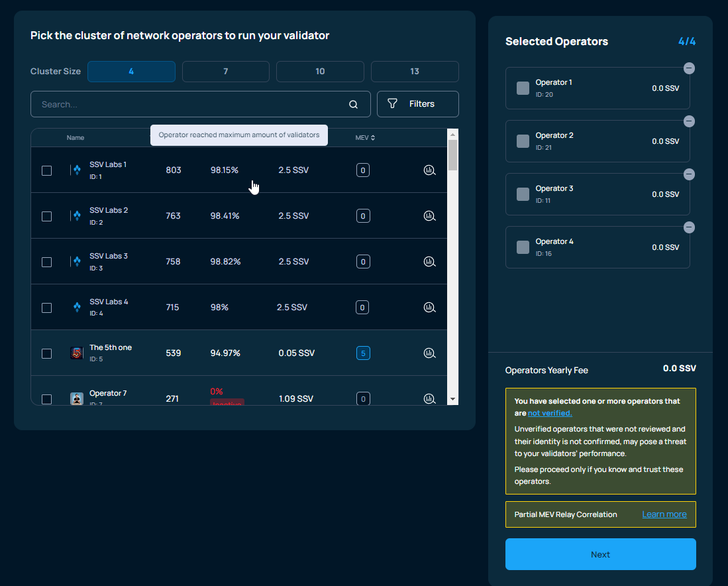Click the 4/4 selected counter
The height and width of the screenshot is (586, 728).
pyautogui.click(x=687, y=41)
